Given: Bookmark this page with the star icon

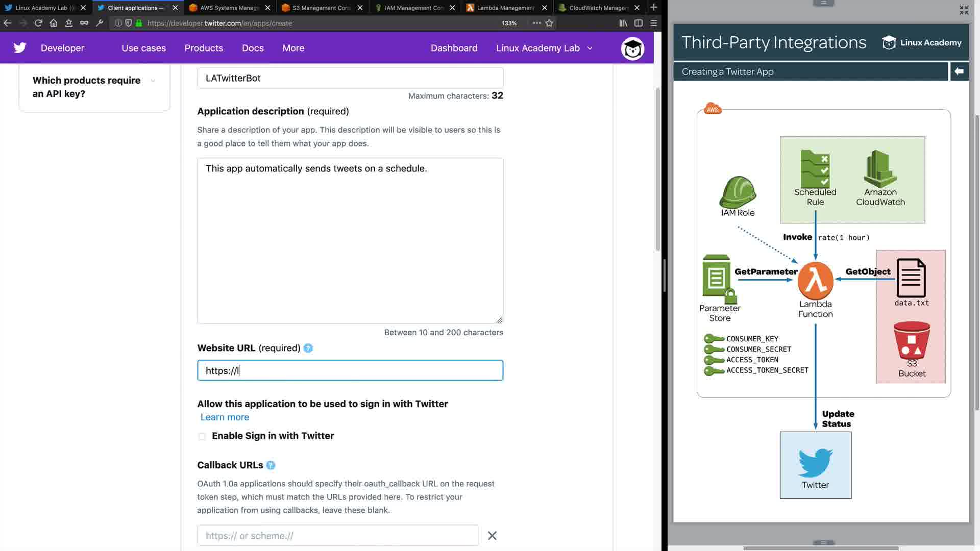Looking at the screenshot, I should [549, 23].
